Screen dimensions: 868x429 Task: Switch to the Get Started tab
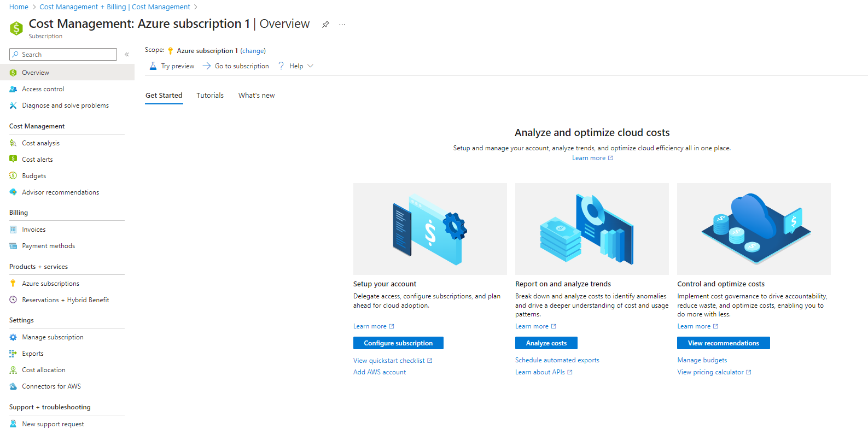pos(164,96)
